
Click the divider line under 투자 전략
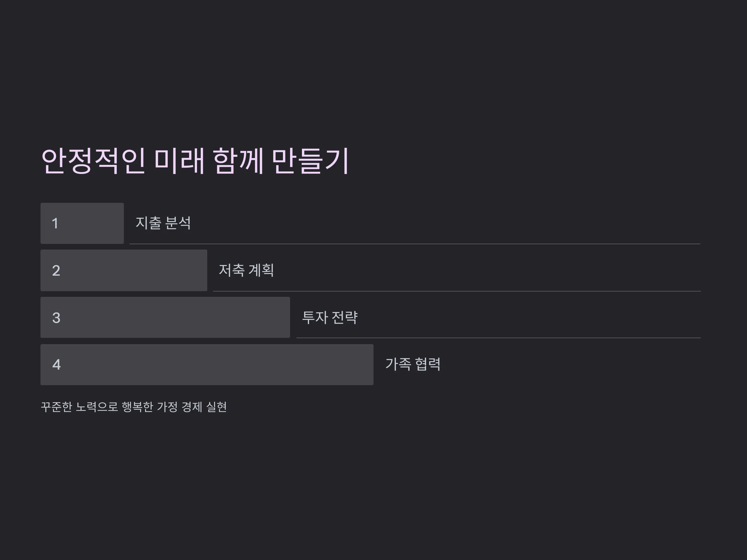tap(498, 338)
